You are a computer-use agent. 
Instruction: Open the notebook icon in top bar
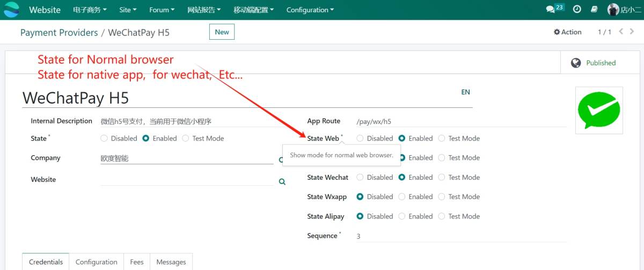coord(594,10)
